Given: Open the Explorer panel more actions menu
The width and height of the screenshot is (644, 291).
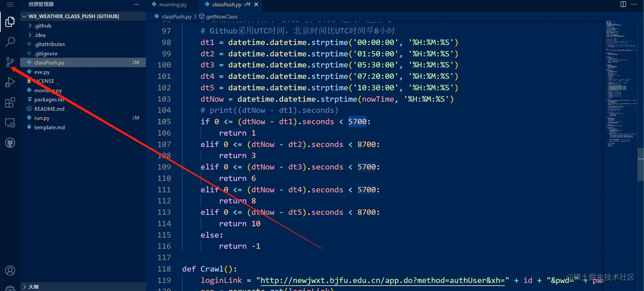Looking at the screenshot, I should pyautogui.click(x=136, y=4).
